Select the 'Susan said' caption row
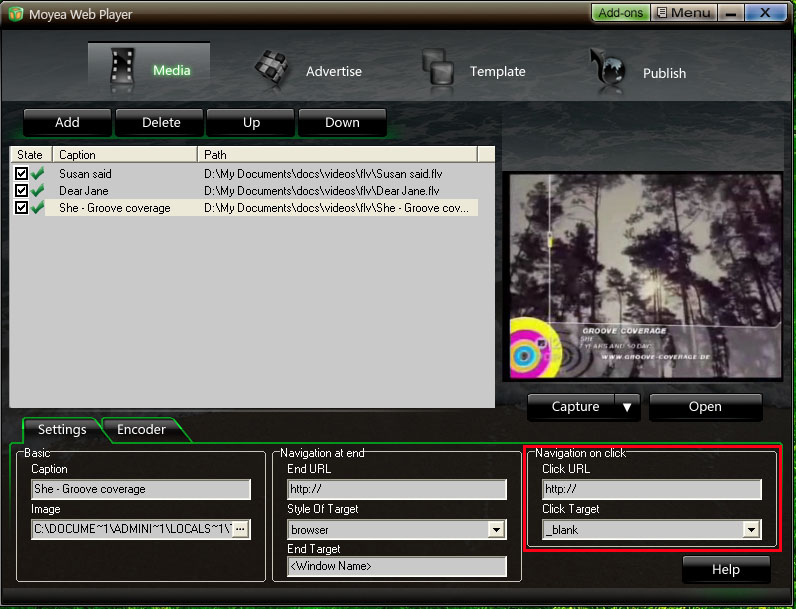The image size is (796, 609). click(85, 174)
